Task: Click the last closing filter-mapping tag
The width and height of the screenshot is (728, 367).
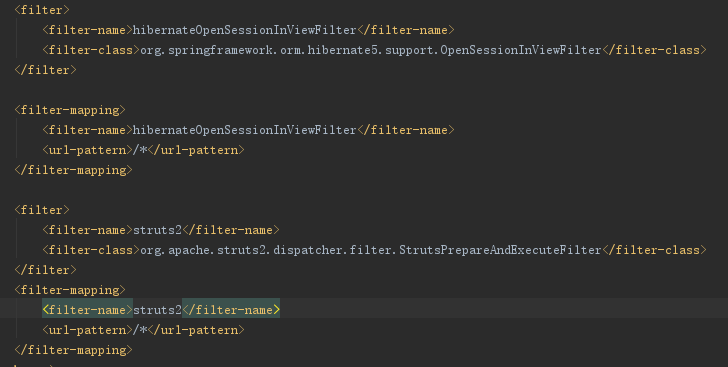Action: tap(73, 349)
